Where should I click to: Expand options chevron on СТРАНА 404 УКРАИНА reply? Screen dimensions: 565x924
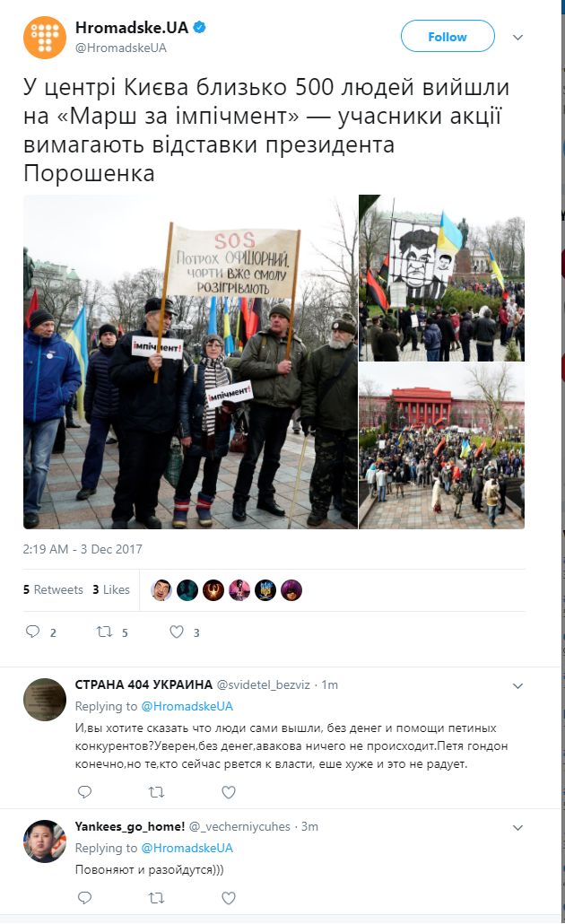(x=517, y=686)
